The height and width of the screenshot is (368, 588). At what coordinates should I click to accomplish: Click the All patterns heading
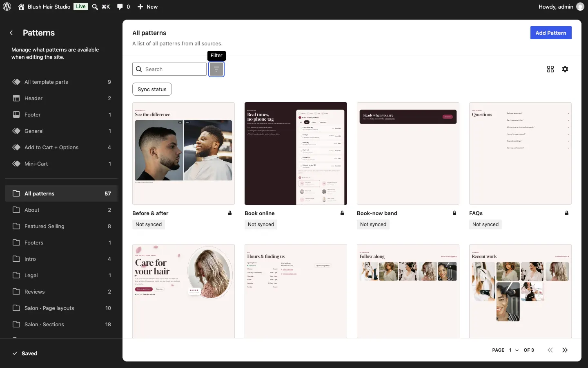pos(149,33)
